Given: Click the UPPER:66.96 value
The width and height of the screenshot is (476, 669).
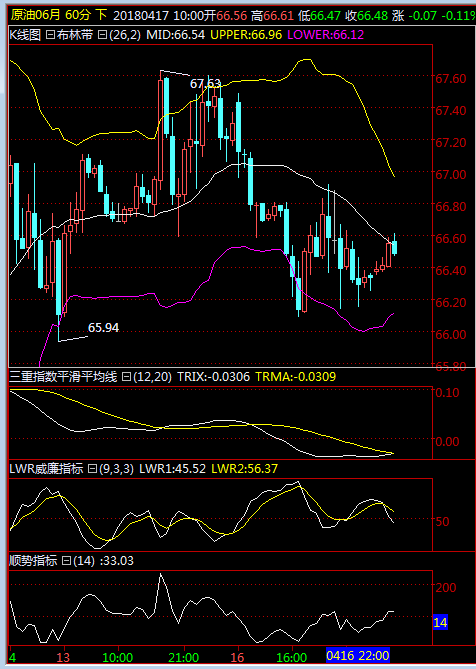Looking at the screenshot, I should 246,35.
